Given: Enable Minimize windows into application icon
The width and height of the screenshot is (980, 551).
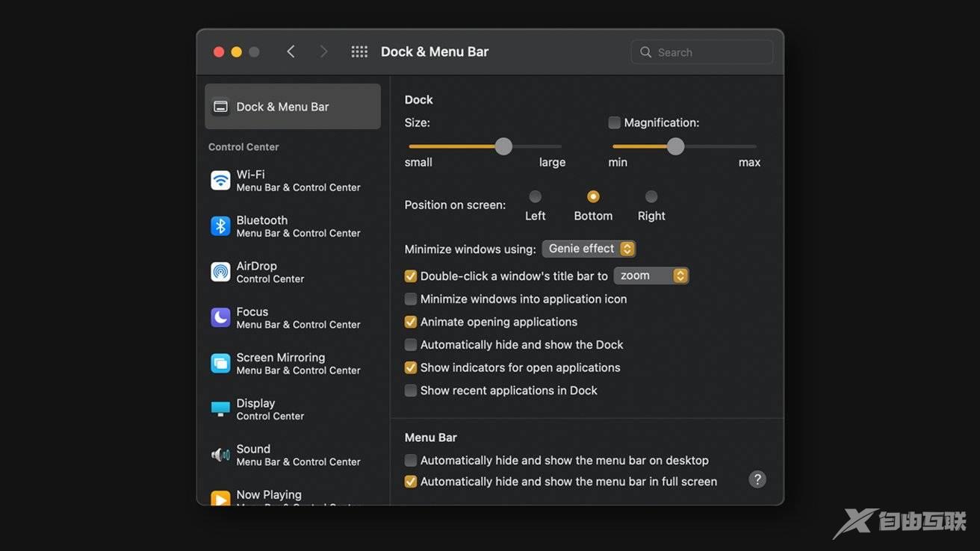Looking at the screenshot, I should (410, 299).
